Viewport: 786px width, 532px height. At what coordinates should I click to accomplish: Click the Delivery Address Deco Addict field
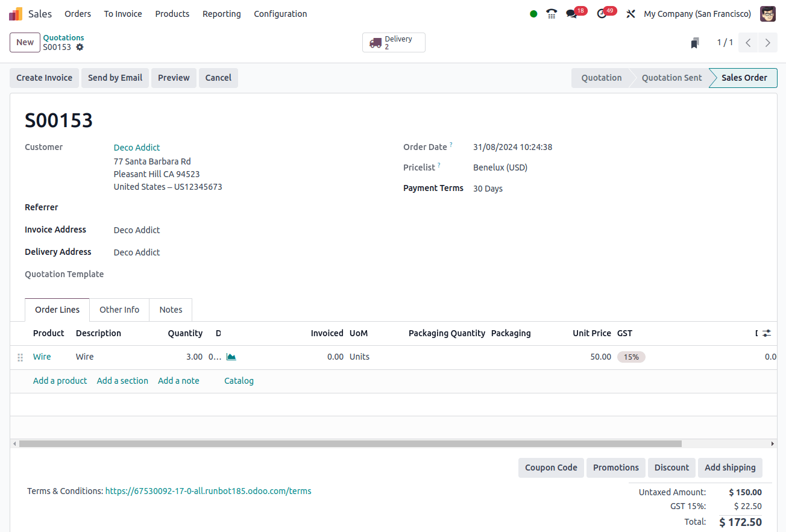click(137, 252)
